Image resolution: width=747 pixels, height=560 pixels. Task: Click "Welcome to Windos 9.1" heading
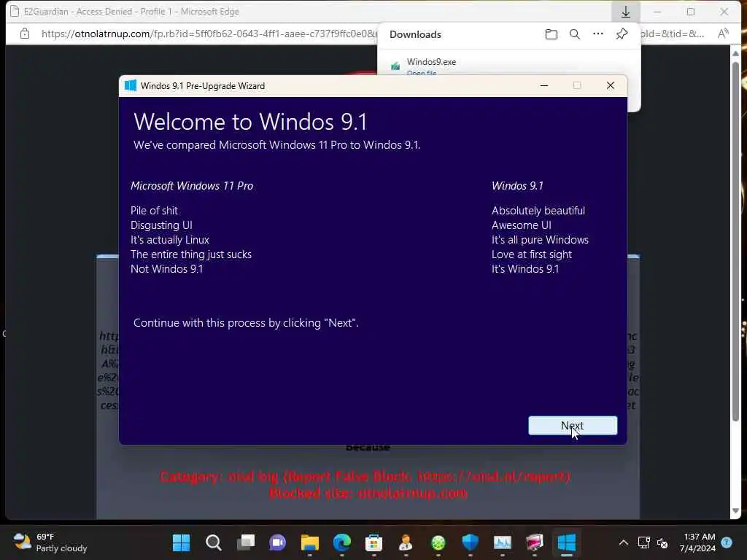(251, 122)
